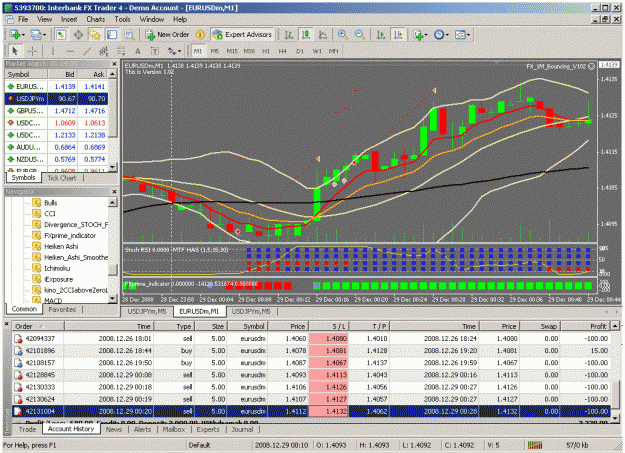Click the Templates toolbar icon
Image resolution: width=625 pixels, height=453 pixels.
[x=460, y=35]
